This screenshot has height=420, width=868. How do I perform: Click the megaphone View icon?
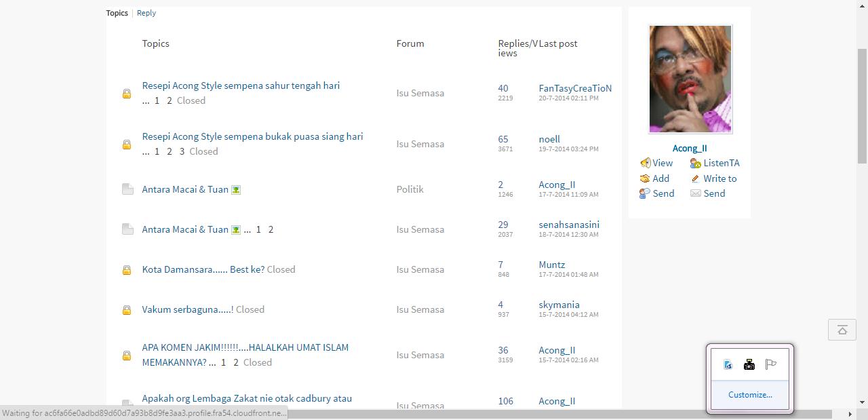click(645, 163)
